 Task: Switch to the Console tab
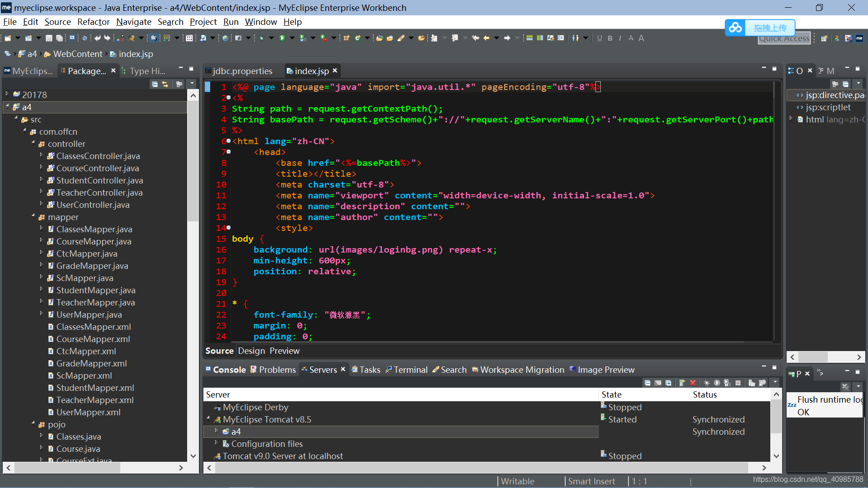(x=226, y=370)
